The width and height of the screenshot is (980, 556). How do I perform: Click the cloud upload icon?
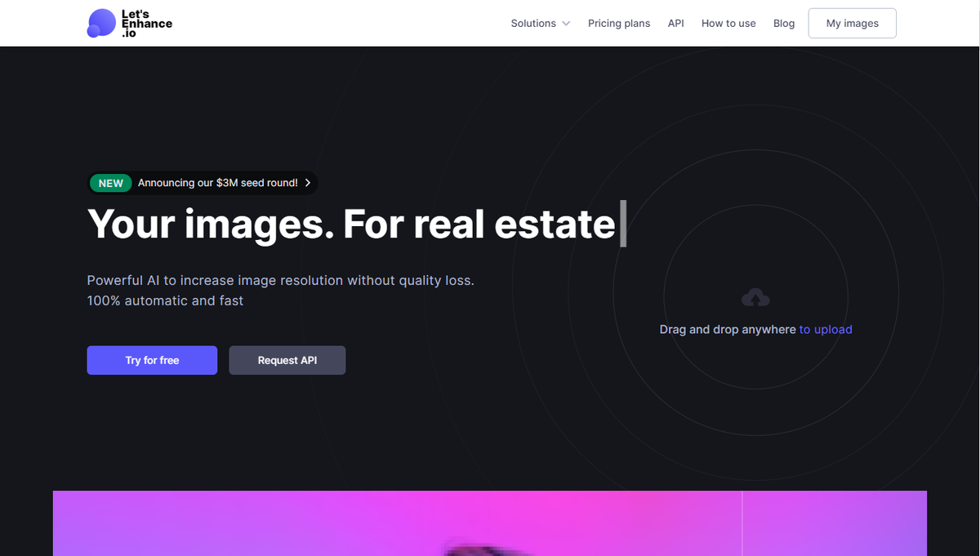(x=755, y=297)
